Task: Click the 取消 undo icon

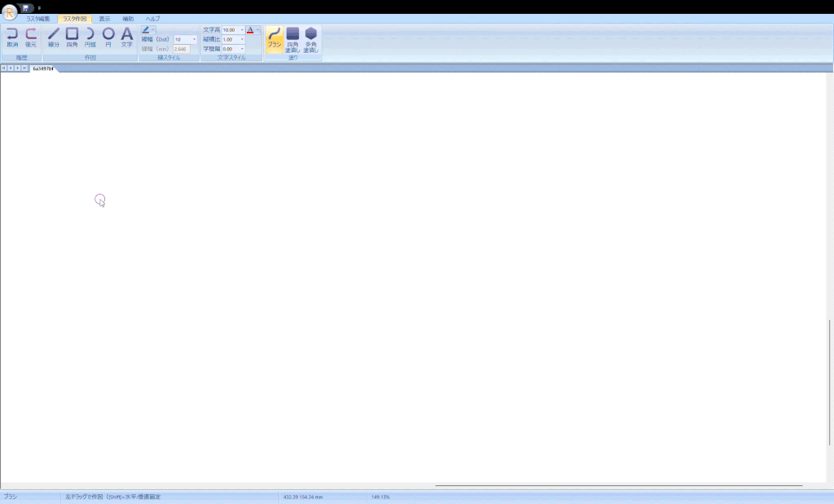Action: click(12, 37)
